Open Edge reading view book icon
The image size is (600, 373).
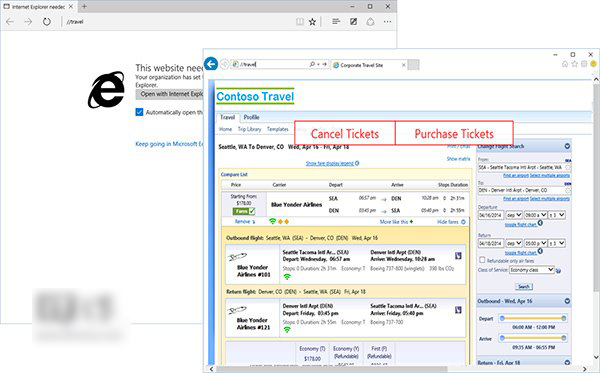[300, 22]
